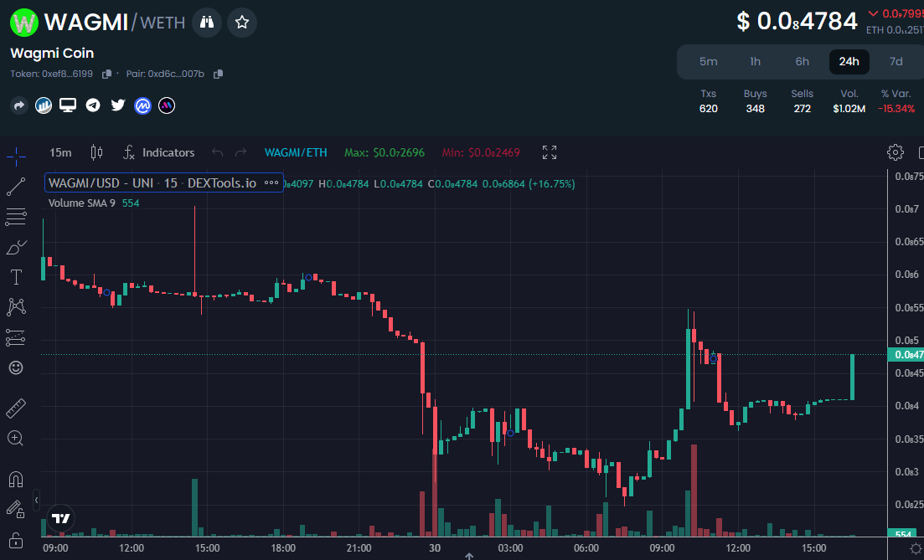Select the brush drawing tool
This screenshot has height=560, width=924.
[x=16, y=247]
